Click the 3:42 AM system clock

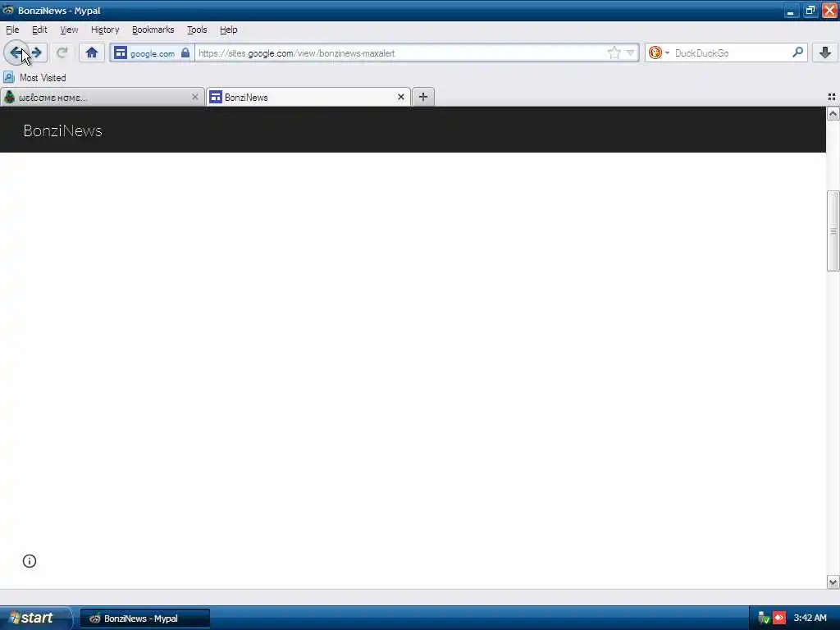click(x=810, y=619)
